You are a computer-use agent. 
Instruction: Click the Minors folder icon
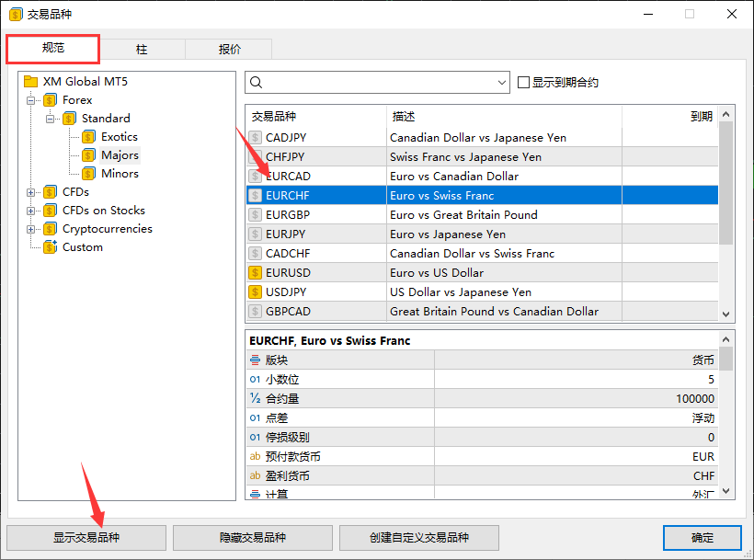point(89,174)
